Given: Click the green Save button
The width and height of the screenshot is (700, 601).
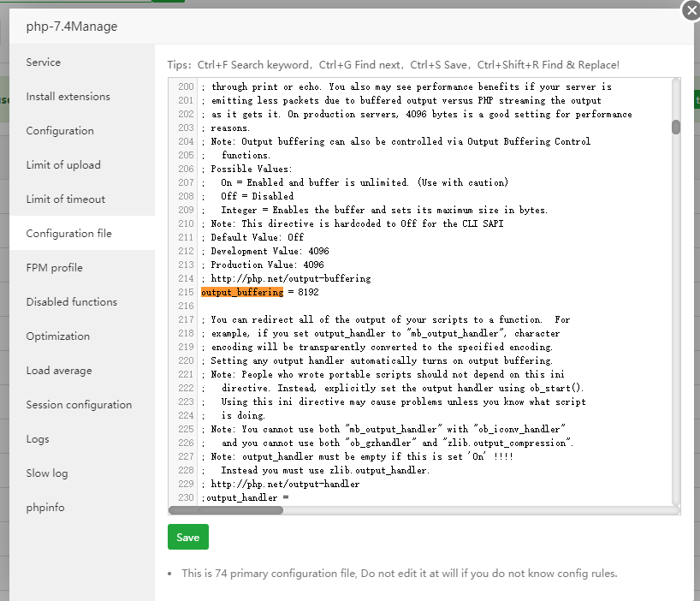Looking at the screenshot, I should coord(187,537).
